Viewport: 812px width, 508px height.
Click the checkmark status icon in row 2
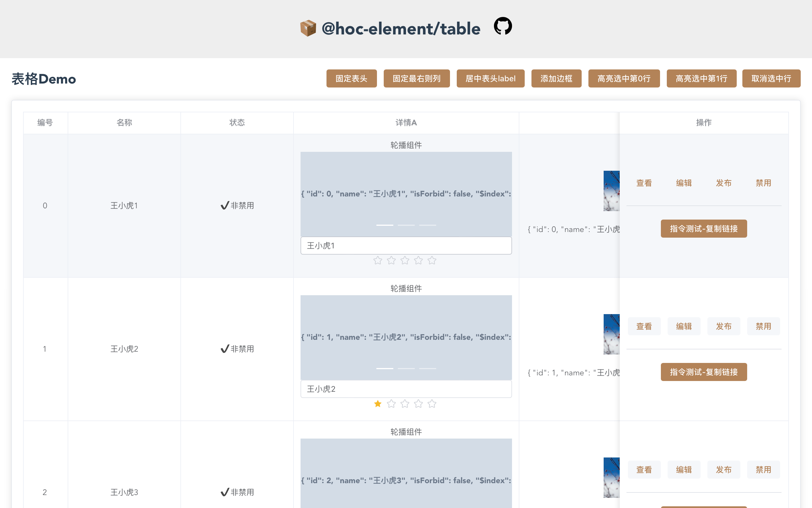tap(225, 492)
